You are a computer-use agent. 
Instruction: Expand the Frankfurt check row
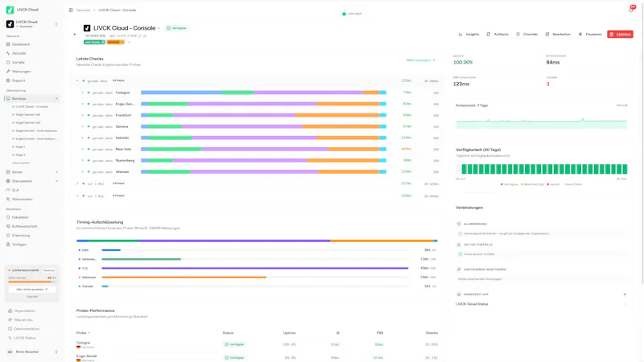82,115
